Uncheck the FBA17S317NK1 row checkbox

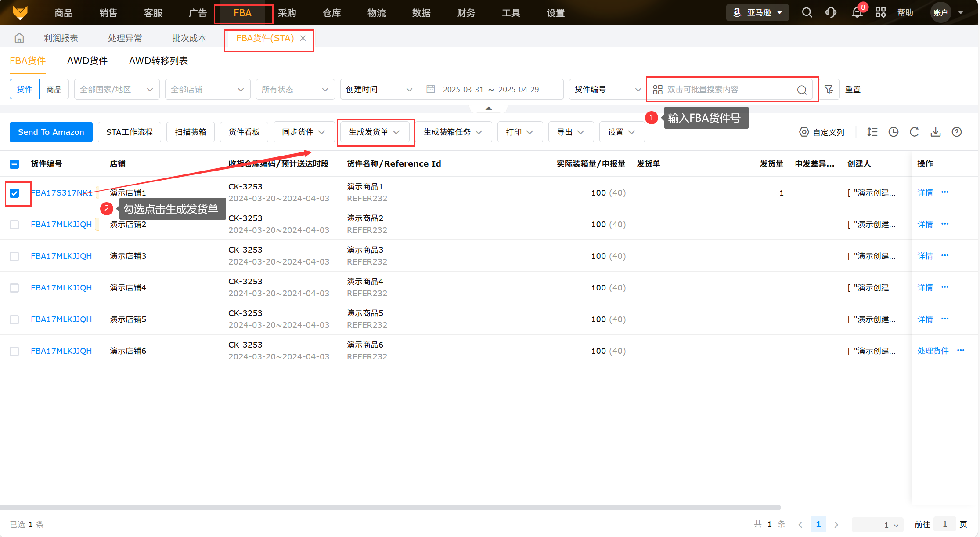pyautogui.click(x=14, y=193)
